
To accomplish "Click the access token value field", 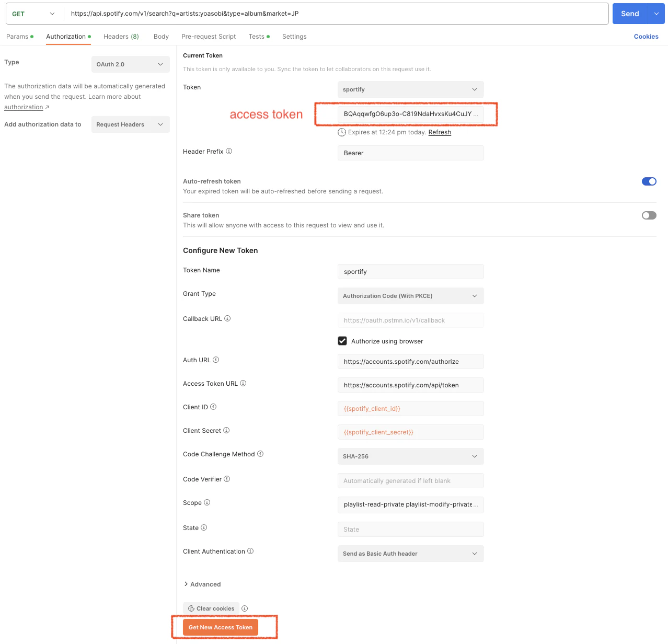I will pos(411,114).
